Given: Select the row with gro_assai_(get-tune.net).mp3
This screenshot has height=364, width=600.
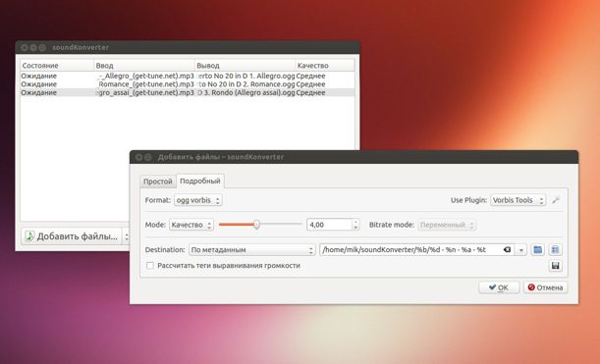Looking at the screenshot, I should click(x=188, y=92).
